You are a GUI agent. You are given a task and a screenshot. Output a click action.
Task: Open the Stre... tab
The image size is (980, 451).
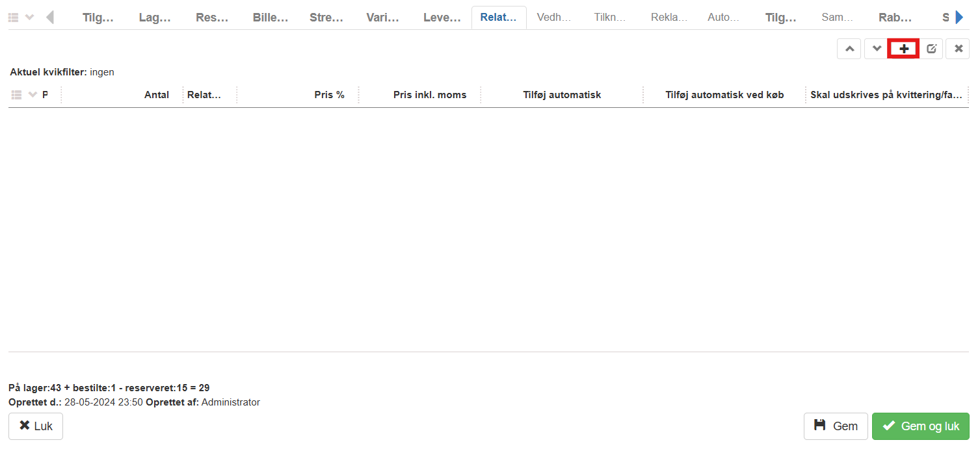326,18
